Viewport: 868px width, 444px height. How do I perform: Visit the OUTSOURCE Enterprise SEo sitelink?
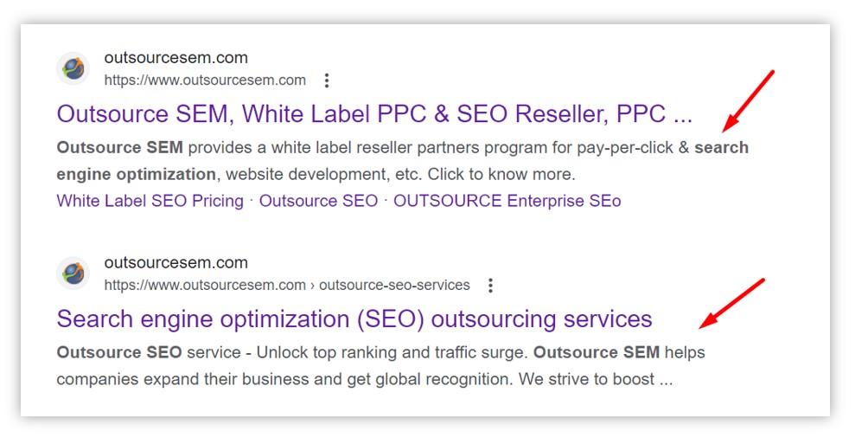[x=507, y=201]
